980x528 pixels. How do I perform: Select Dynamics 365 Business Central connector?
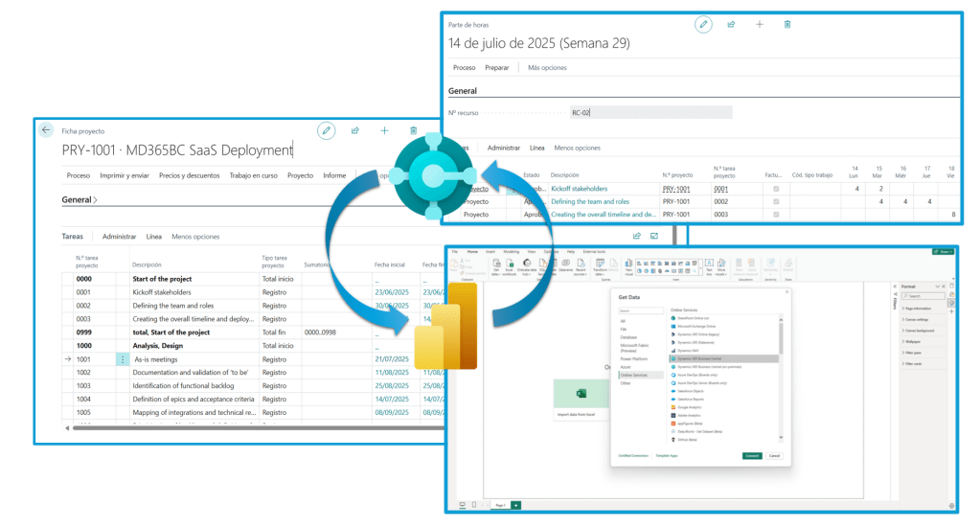point(724,358)
